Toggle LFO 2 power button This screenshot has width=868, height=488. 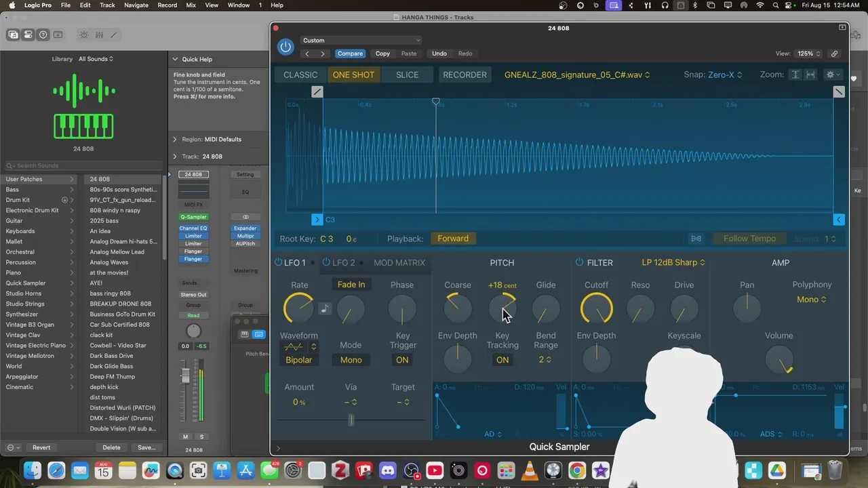[x=326, y=262]
